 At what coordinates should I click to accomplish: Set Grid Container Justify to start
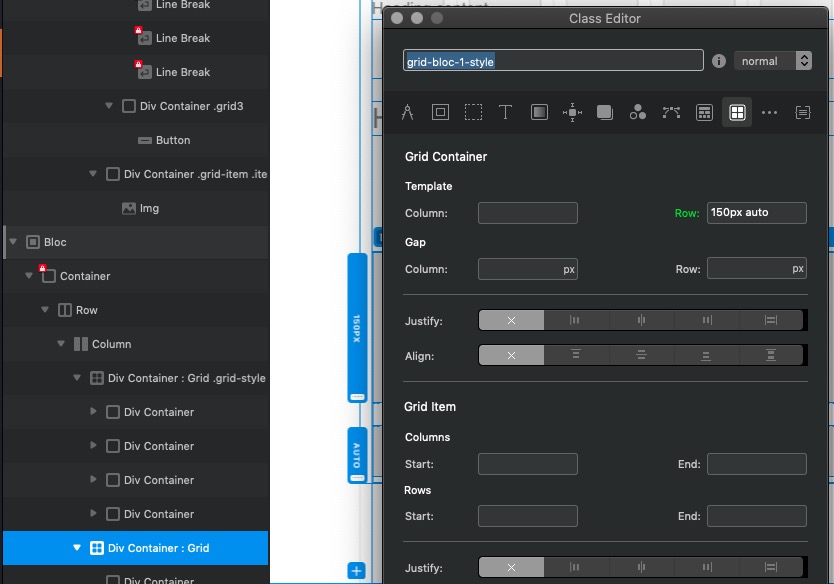tap(575, 320)
